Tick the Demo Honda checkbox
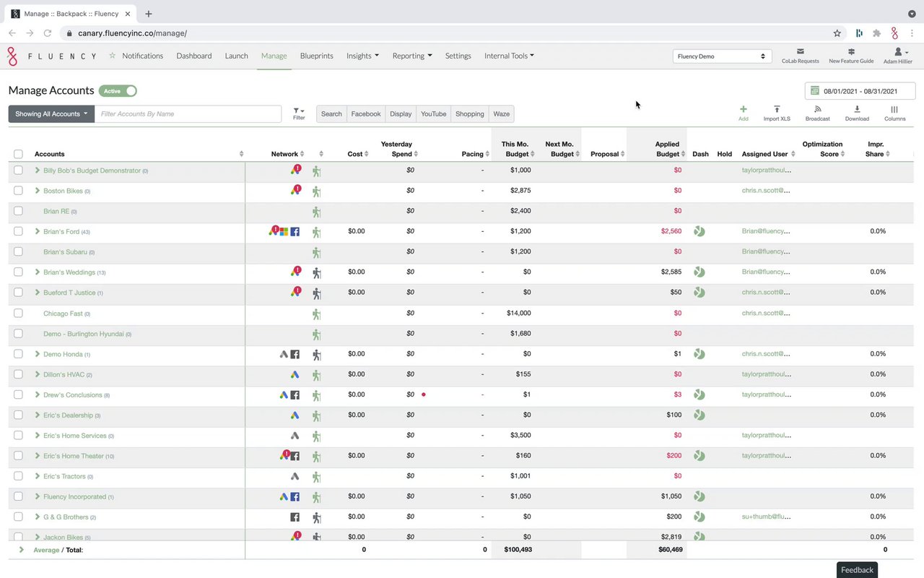Screen dimensions: 924x578 coord(18,354)
